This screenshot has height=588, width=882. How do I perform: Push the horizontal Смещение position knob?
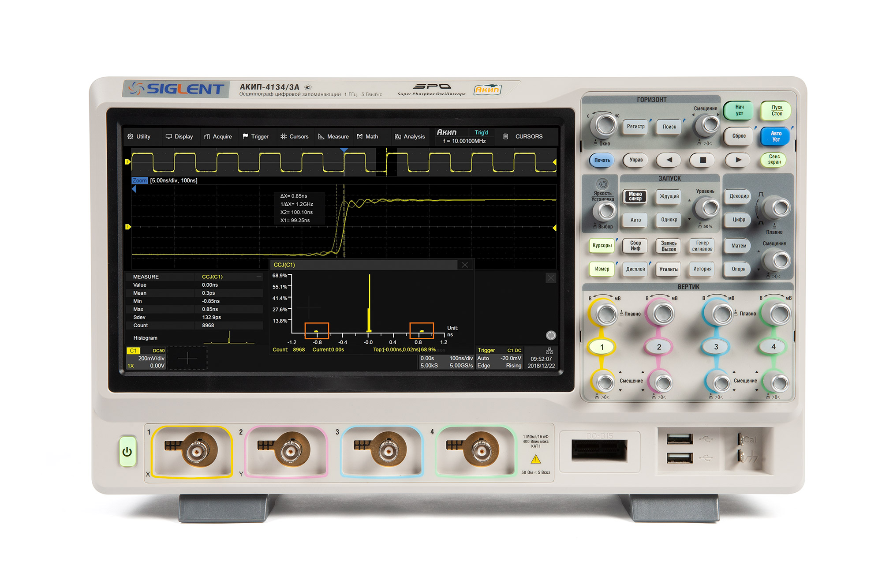[707, 125]
